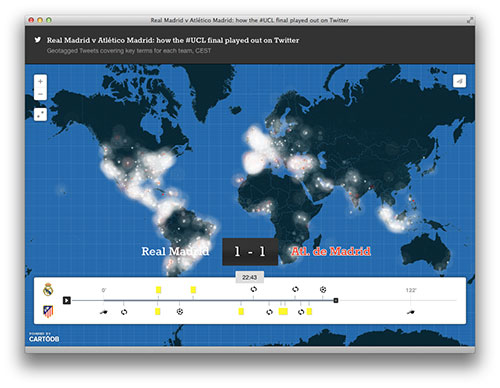This screenshot has height=388, width=500.
Task: Click the scatter points button below zoom controls
Action: 40,114
